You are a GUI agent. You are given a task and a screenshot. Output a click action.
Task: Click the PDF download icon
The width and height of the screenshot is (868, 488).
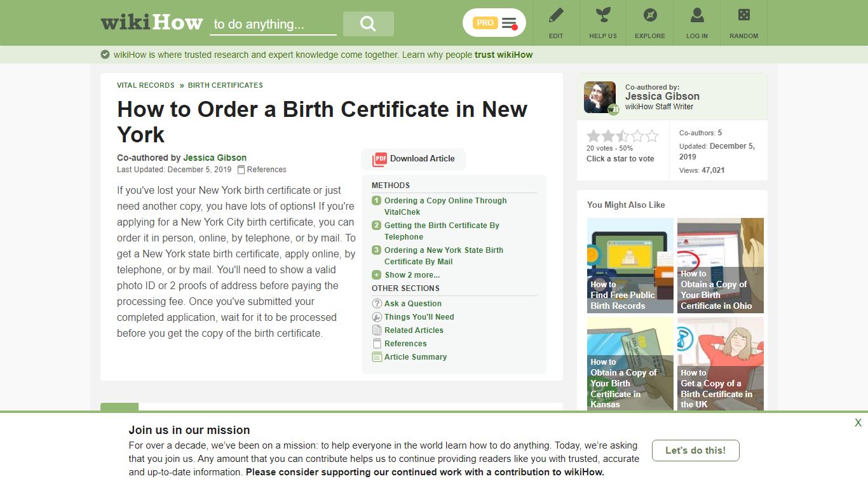click(380, 159)
